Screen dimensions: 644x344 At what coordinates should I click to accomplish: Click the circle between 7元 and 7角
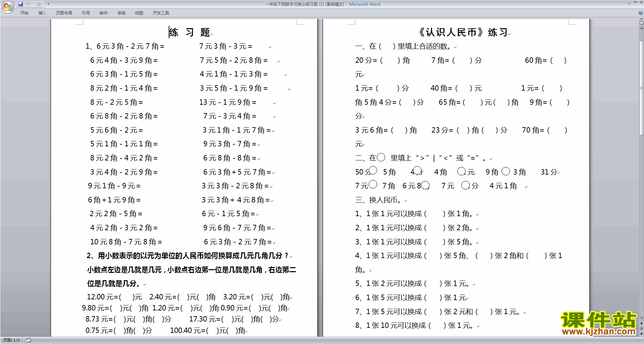tap(373, 184)
